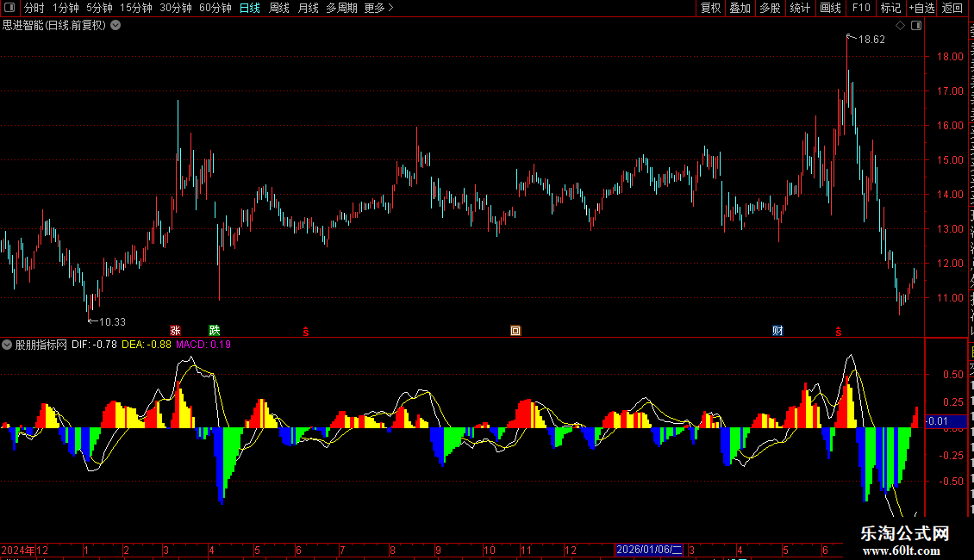
Task: Switch to 分时 chart period
Action: tap(34, 8)
